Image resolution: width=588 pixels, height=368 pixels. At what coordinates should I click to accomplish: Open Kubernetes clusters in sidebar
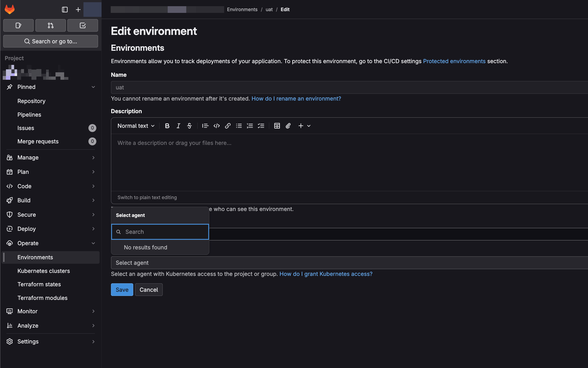tap(44, 271)
